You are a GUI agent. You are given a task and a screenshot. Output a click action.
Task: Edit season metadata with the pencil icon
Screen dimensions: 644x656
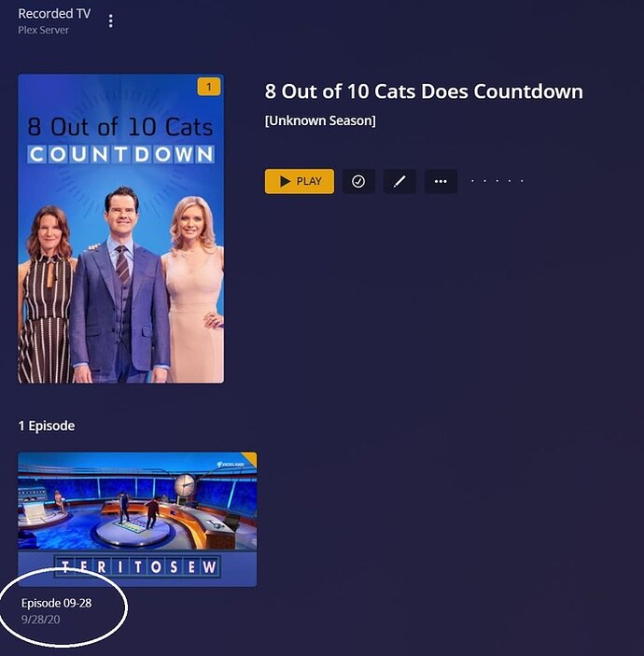click(399, 181)
